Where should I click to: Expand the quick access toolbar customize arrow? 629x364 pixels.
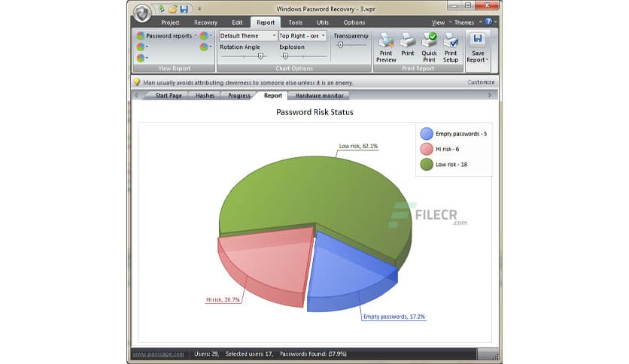point(199,8)
